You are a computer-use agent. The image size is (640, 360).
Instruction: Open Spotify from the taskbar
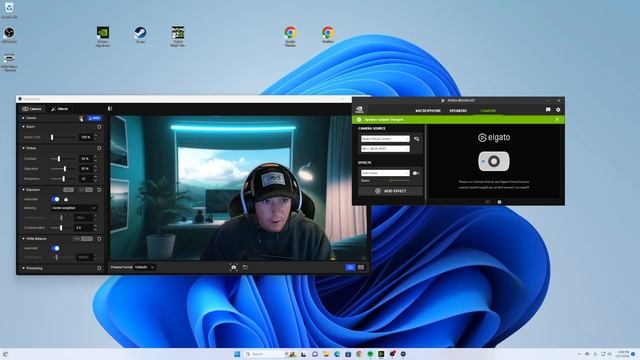tap(370, 354)
